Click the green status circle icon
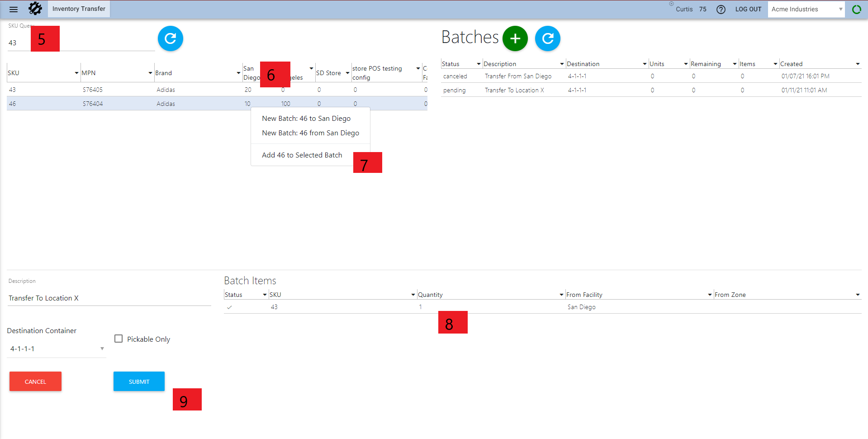This screenshot has width=868, height=439. click(x=856, y=10)
